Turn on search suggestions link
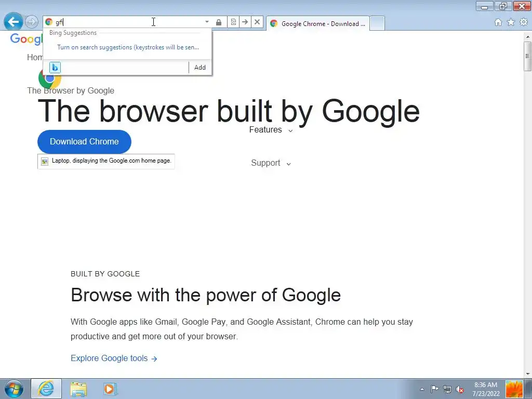The height and width of the screenshot is (399, 532). 128,47
